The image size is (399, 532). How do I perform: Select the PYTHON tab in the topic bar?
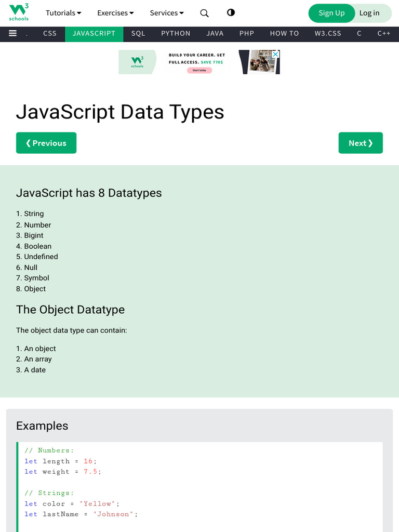tap(176, 33)
